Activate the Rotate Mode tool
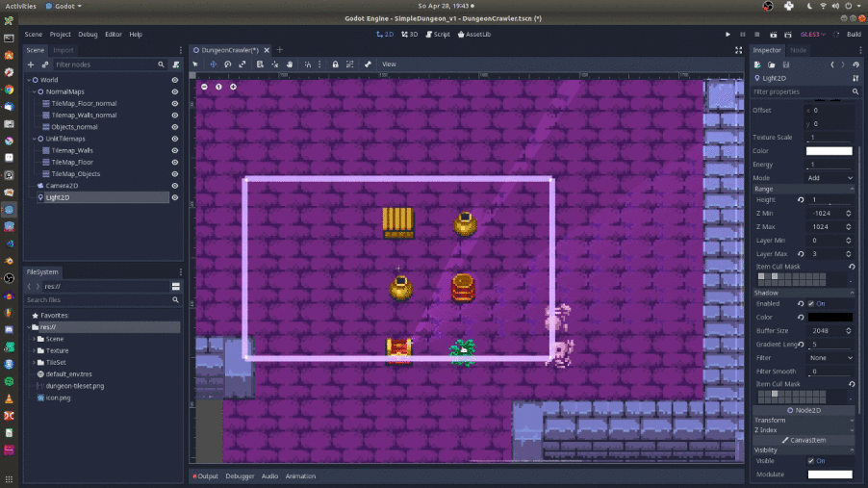 pyautogui.click(x=227, y=64)
